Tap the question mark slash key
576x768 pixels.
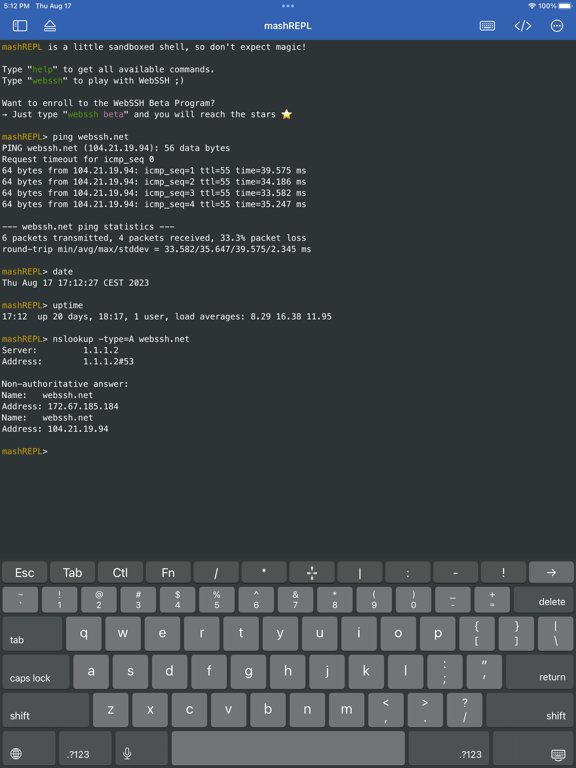point(464,710)
